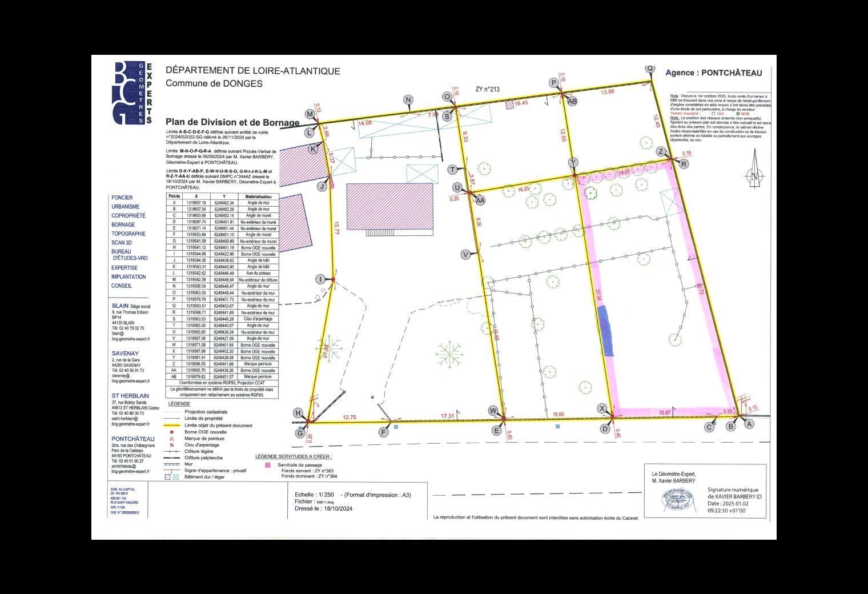Image resolution: width=868 pixels, height=594 pixels.
Task: Select boundary point marker Q
Action: 650,67
